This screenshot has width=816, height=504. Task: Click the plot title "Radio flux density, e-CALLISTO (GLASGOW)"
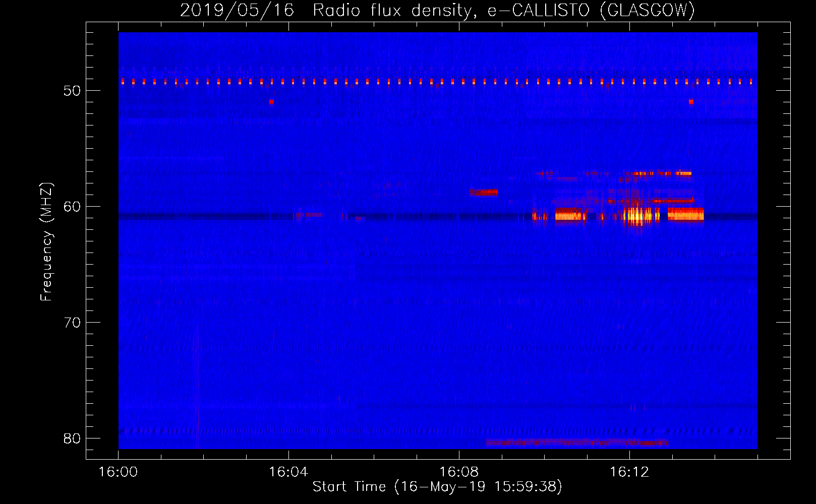pos(504,11)
